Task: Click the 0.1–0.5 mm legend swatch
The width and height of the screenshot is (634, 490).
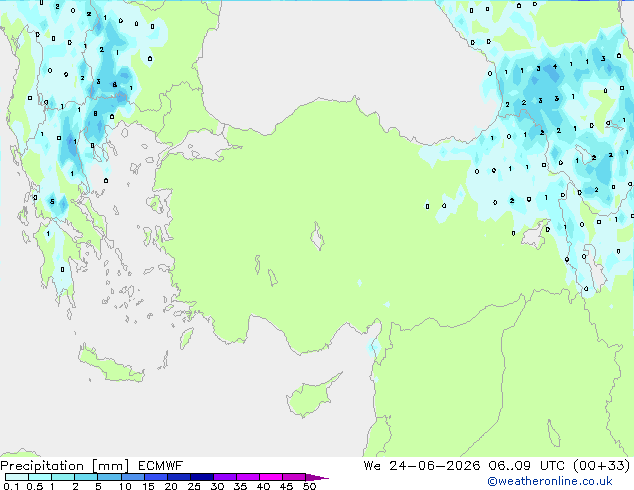Action: click(17, 477)
